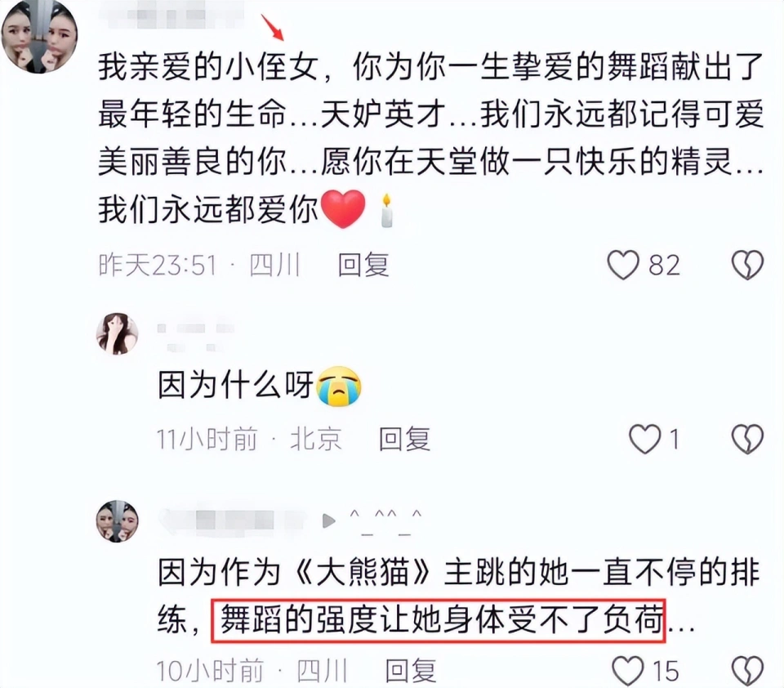The image size is (784, 688).
Task: Dislike the top comment via broken heart
Action: 748,265
